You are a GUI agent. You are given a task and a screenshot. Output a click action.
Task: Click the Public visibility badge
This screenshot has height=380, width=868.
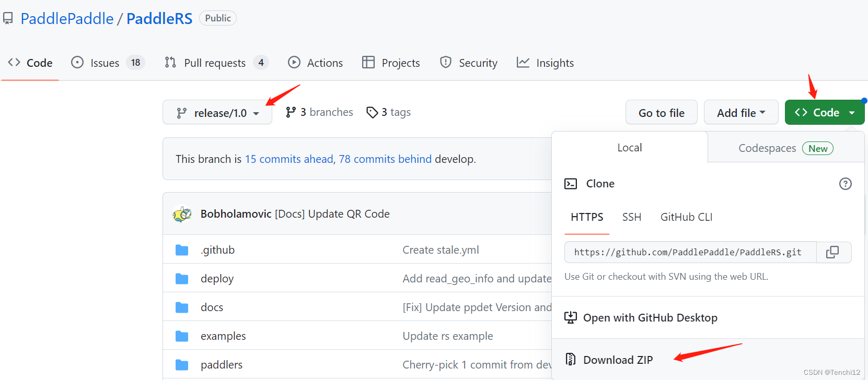[218, 18]
